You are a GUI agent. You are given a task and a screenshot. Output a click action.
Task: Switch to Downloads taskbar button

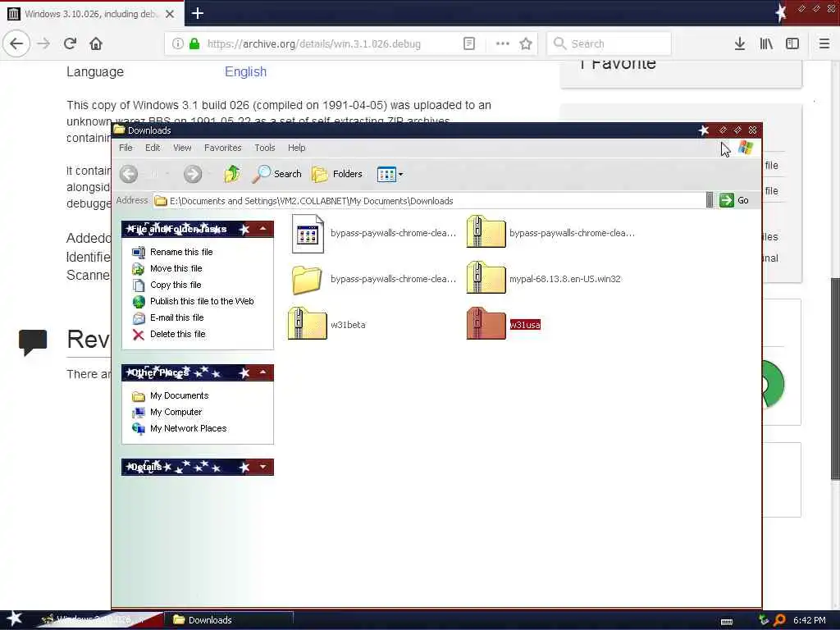click(x=228, y=620)
